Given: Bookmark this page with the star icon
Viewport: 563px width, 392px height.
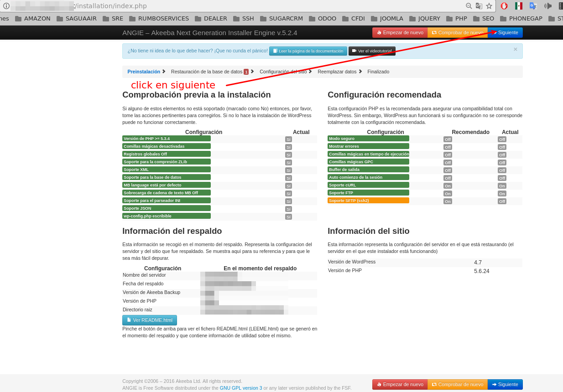Looking at the screenshot, I should pyautogui.click(x=489, y=6).
